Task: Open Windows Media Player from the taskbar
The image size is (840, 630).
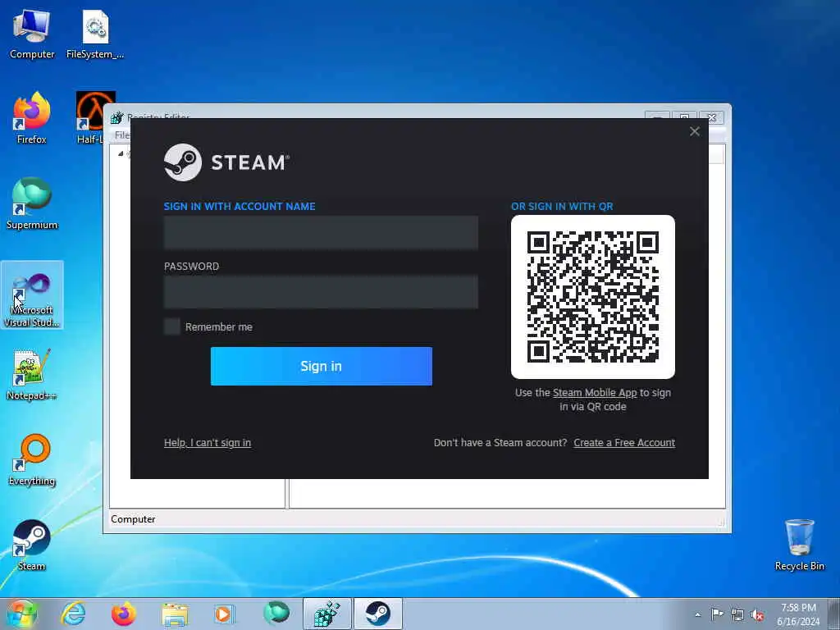Action: [224, 614]
